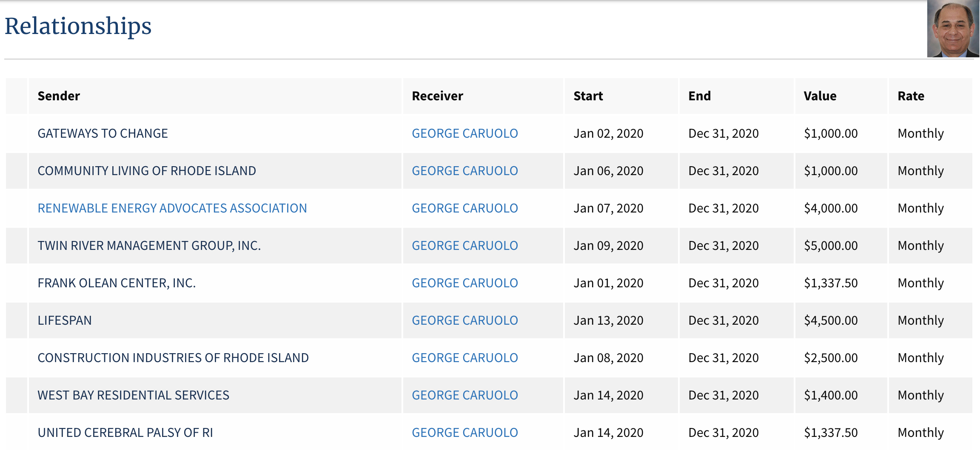Viewport: 980px width, 459px height.
Task: Click the Start column header
Action: [588, 96]
